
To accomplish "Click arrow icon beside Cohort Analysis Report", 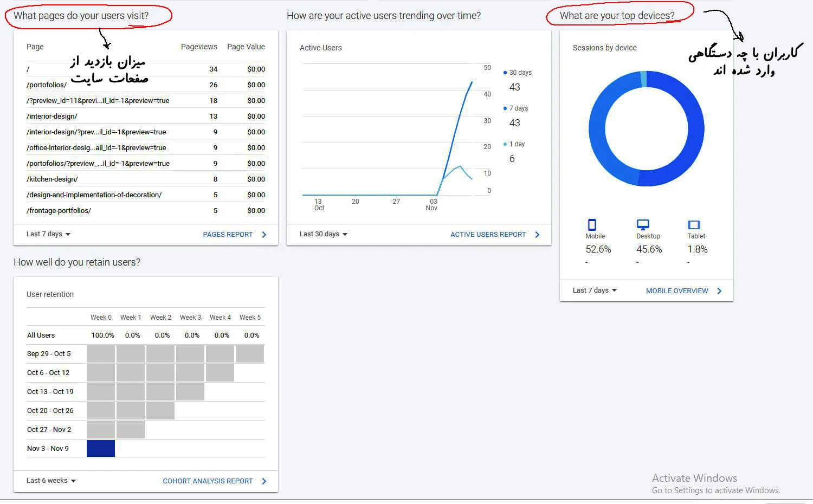I will (x=264, y=481).
